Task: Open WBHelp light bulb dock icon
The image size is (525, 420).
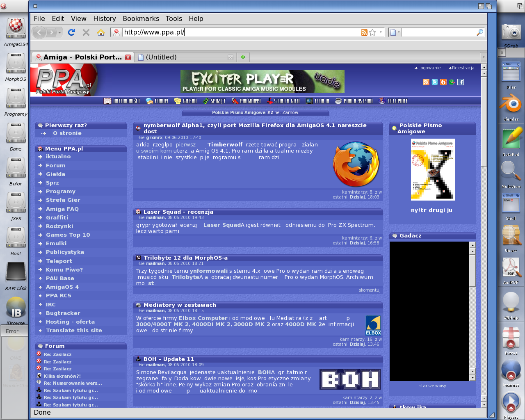Action: pos(511,303)
